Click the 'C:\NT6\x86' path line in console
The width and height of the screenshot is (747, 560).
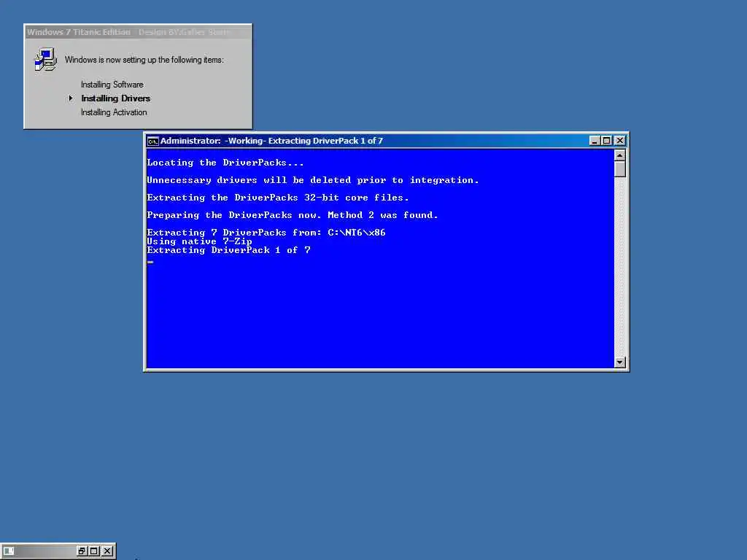coord(266,233)
